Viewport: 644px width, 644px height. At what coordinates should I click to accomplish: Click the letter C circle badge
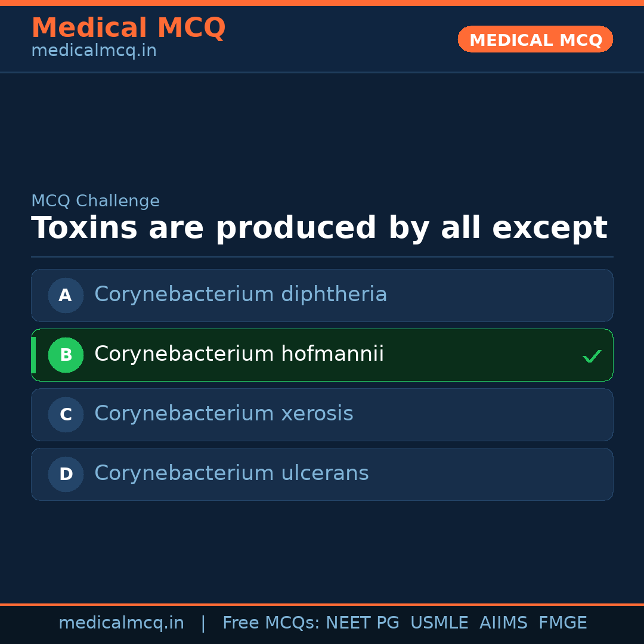click(66, 414)
